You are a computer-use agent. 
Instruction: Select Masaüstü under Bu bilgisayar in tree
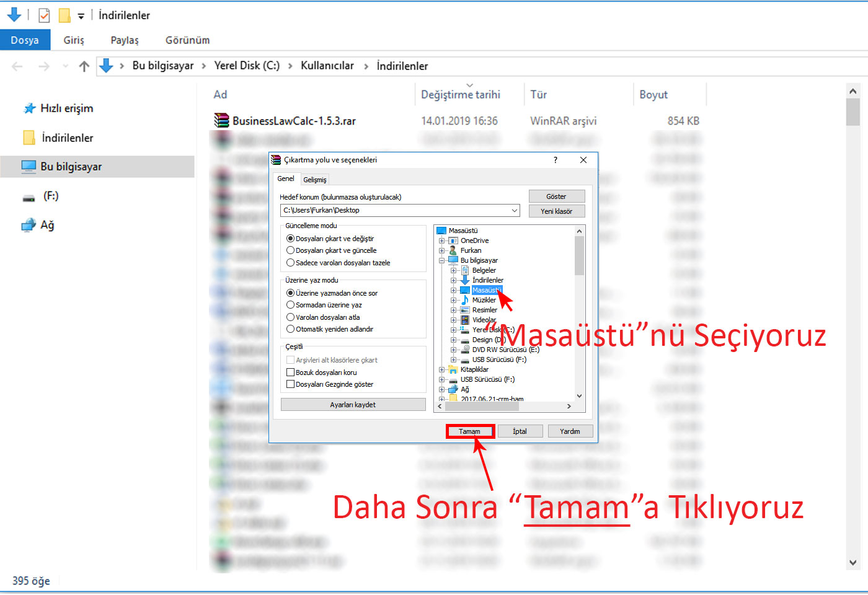(x=486, y=290)
